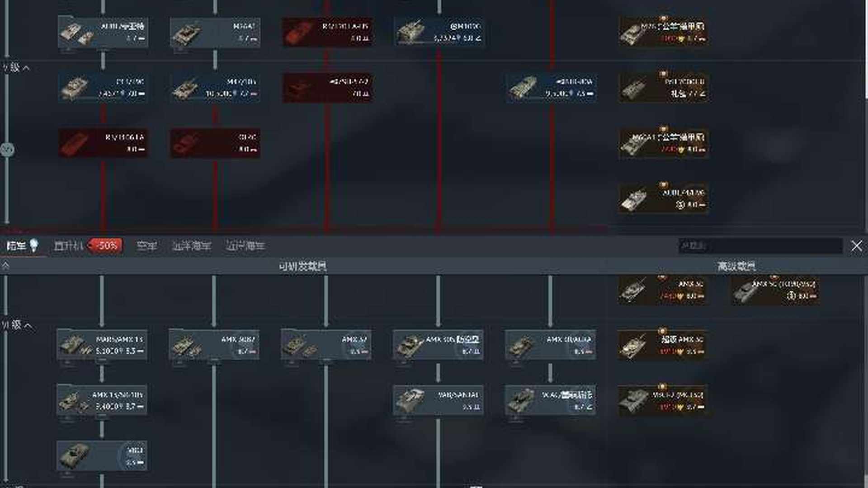The height and width of the screenshot is (488, 868).
Task: Open the locked red R3 T20 FA-HS card
Action: point(327,32)
